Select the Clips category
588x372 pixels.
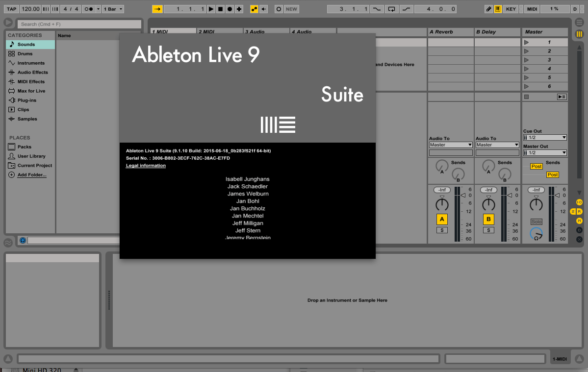[x=30, y=110]
